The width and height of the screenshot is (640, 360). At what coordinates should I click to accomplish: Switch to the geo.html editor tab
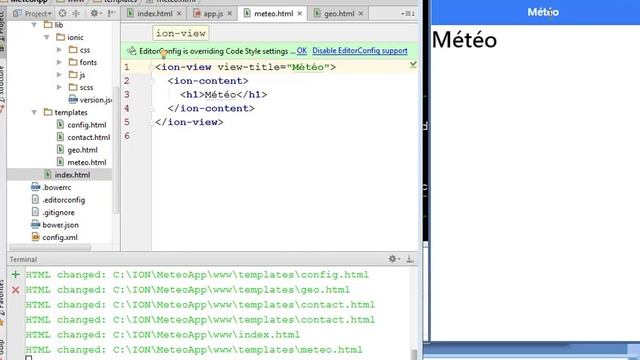point(339,13)
